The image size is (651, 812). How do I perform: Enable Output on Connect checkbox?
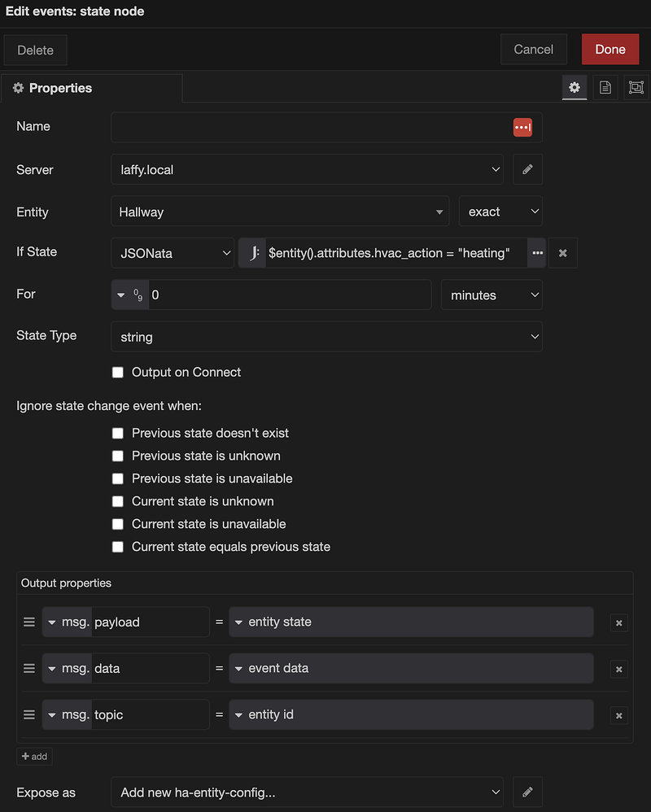pos(118,373)
